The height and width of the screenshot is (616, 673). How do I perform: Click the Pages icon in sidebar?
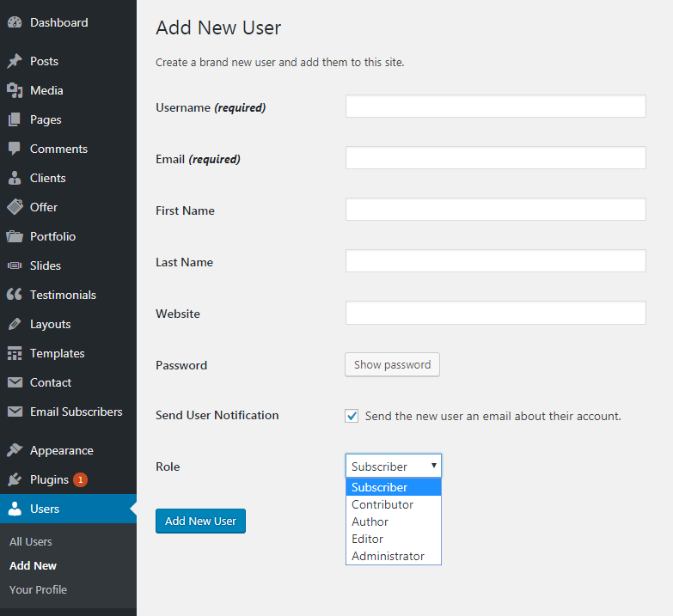15,119
